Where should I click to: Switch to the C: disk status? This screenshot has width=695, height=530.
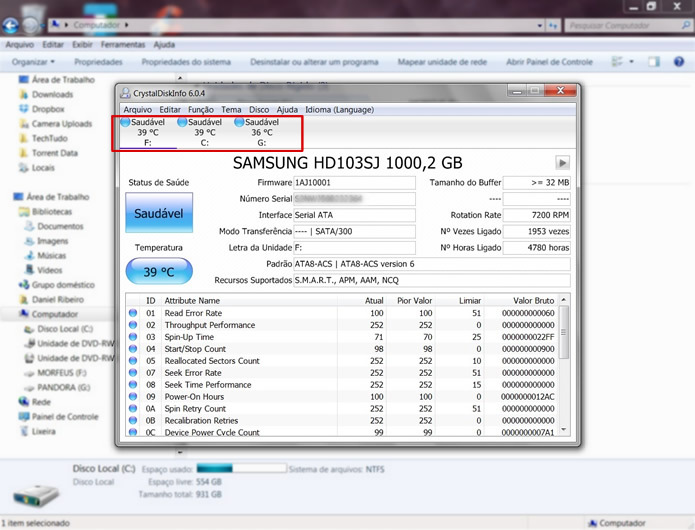pyautogui.click(x=204, y=132)
